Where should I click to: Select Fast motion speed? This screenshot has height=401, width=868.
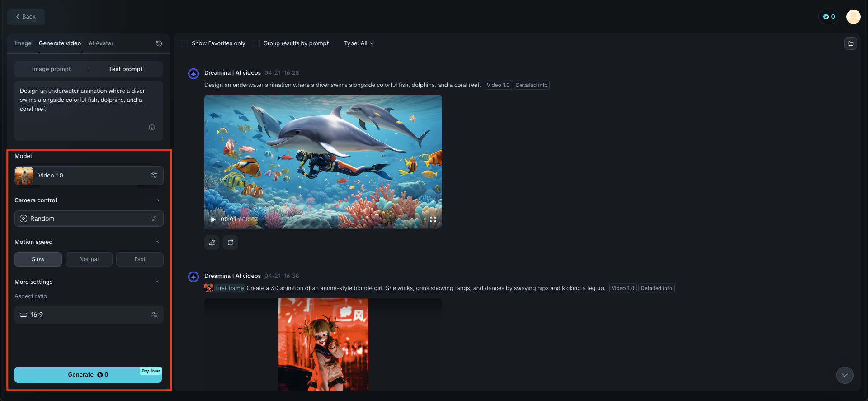[x=140, y=259]
